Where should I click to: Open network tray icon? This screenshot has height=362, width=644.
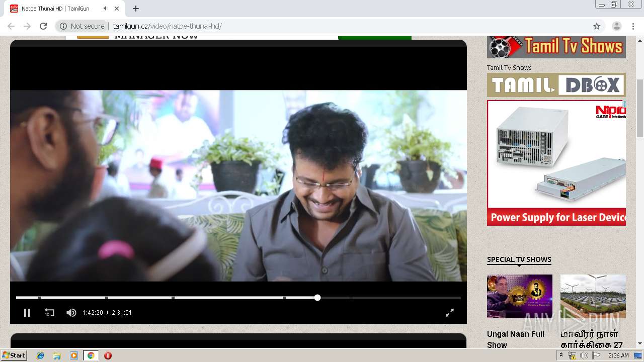pyautogui.click(x=572, y=355)
